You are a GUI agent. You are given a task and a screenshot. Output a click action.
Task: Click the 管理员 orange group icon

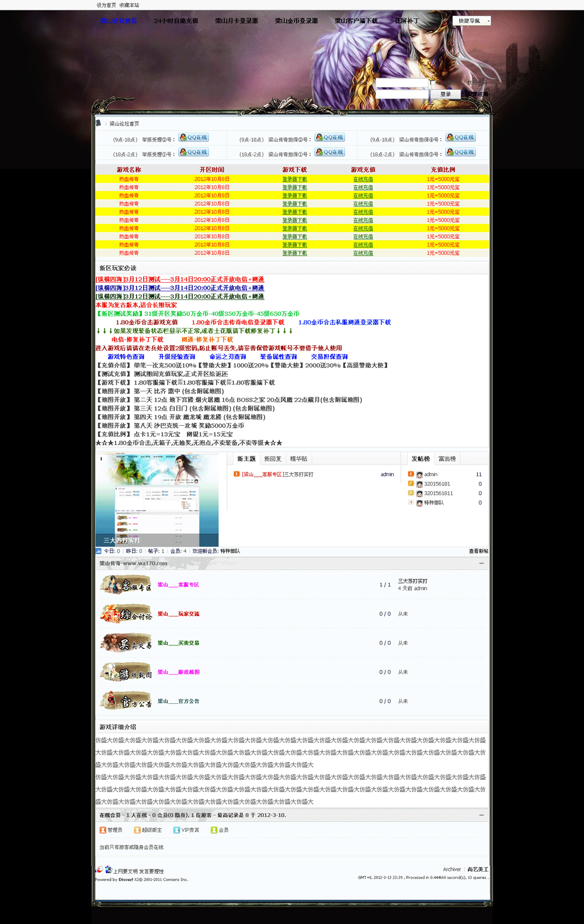(x=103, y=830)
